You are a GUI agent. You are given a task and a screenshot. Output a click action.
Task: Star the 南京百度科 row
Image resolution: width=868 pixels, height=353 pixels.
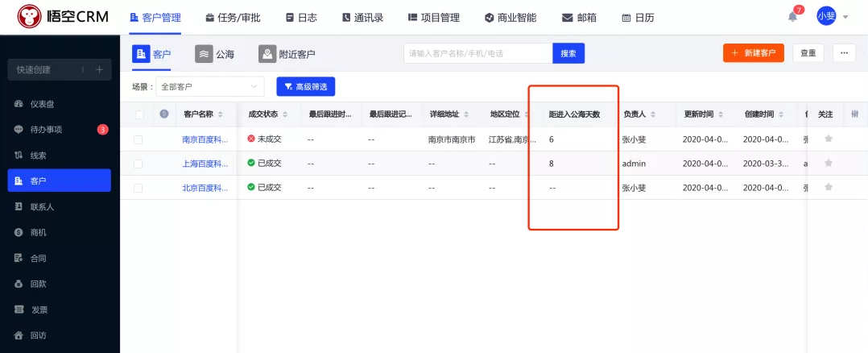point(829,139)
